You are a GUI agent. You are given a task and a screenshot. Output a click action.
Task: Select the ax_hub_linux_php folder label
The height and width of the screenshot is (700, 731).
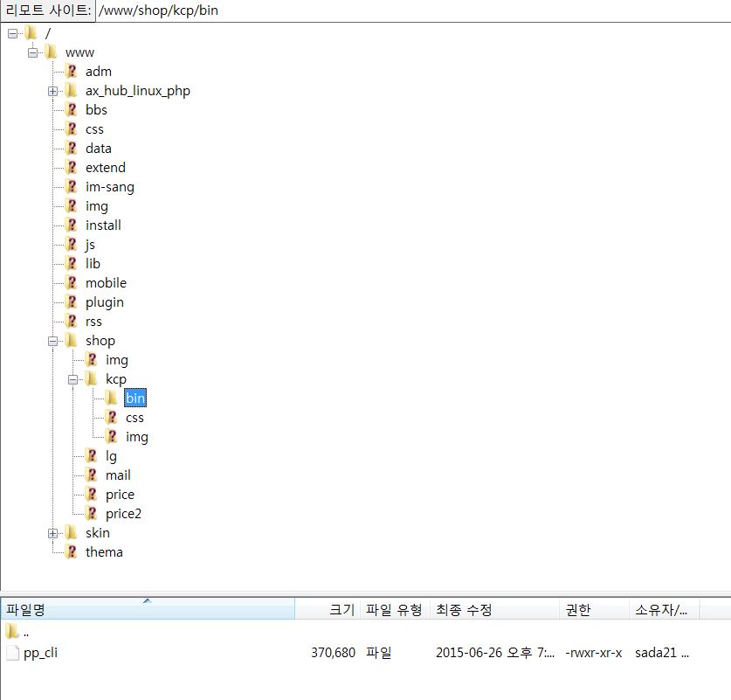pyautogui.click(x=137, y=91)
